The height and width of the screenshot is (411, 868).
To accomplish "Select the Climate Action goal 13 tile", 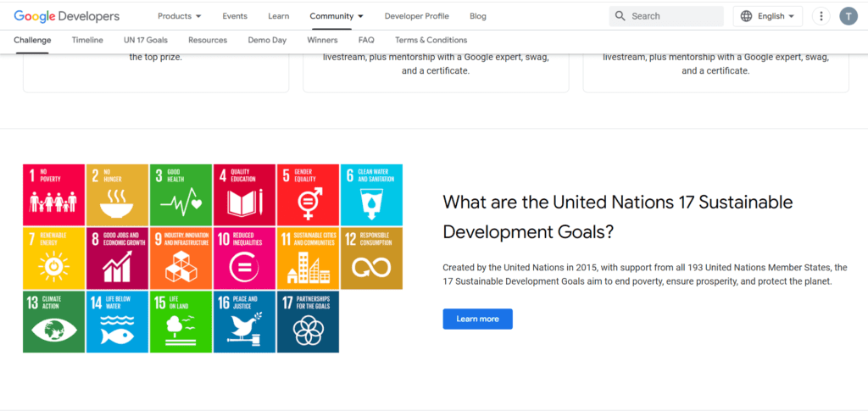I will coord(53,322).
